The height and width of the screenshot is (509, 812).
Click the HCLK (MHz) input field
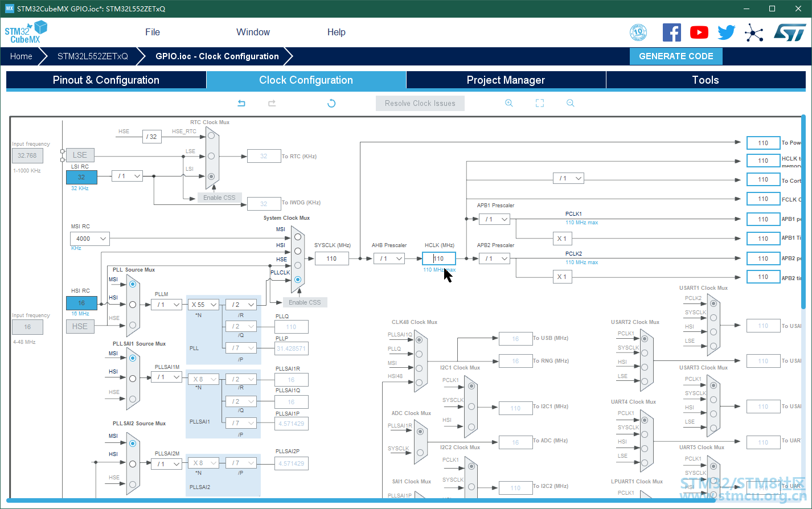(439, 258)
